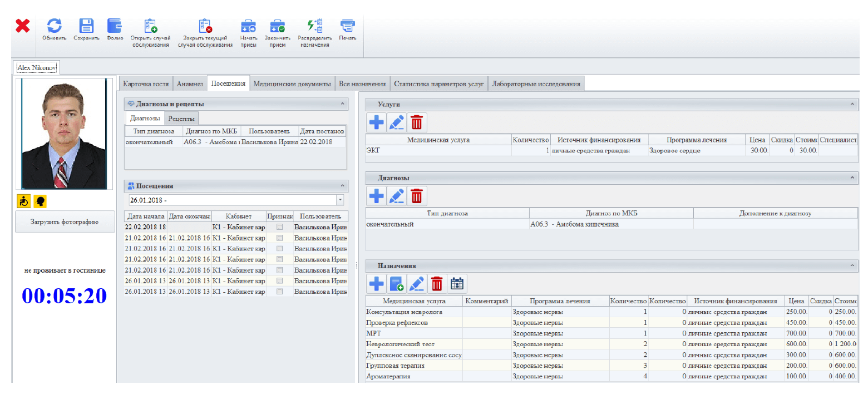Click the Закончить прием icon
868x394 pixels.
tap(277, 26)
